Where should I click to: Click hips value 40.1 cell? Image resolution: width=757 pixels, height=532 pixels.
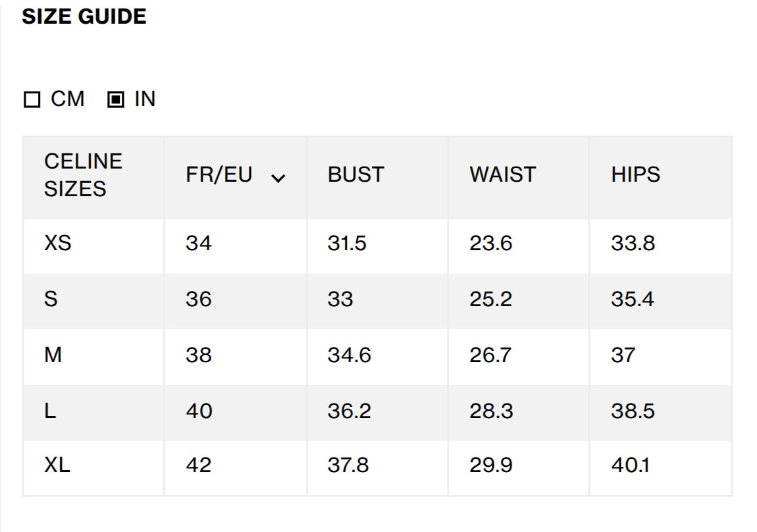pos(660,467)
